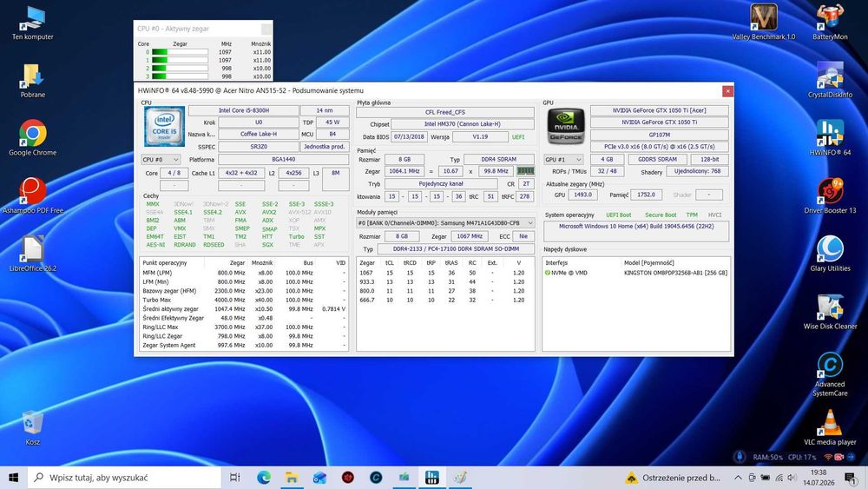868x489 pixels.
Task: Click the NVIDIA GeForce logo image
Action: (x=566, y=127)
